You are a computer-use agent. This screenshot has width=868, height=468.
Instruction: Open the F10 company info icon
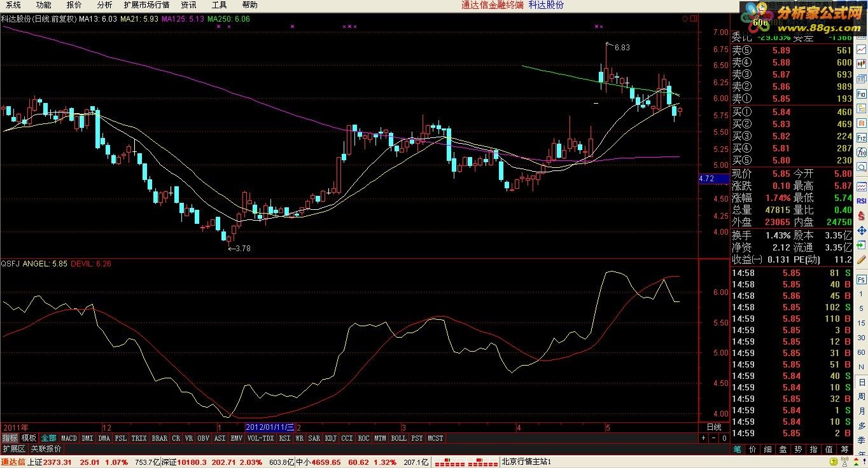pyautogui.click(x=862, y=93)
